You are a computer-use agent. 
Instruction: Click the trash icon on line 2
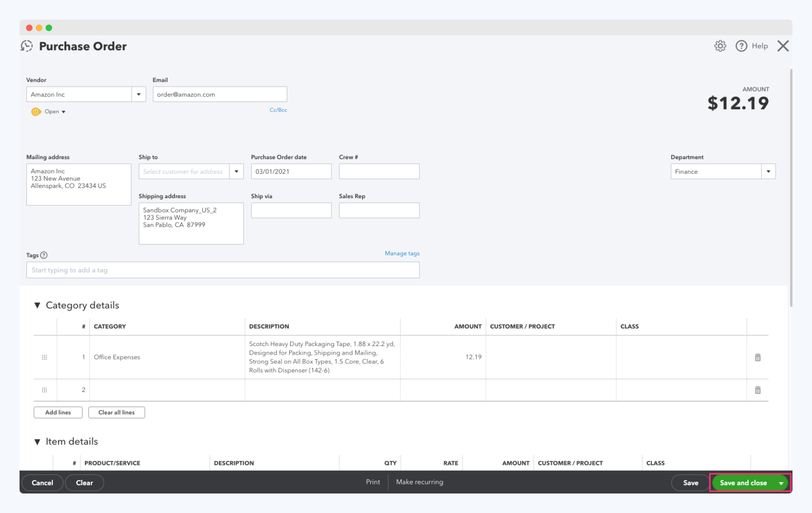tap(758, 390)
